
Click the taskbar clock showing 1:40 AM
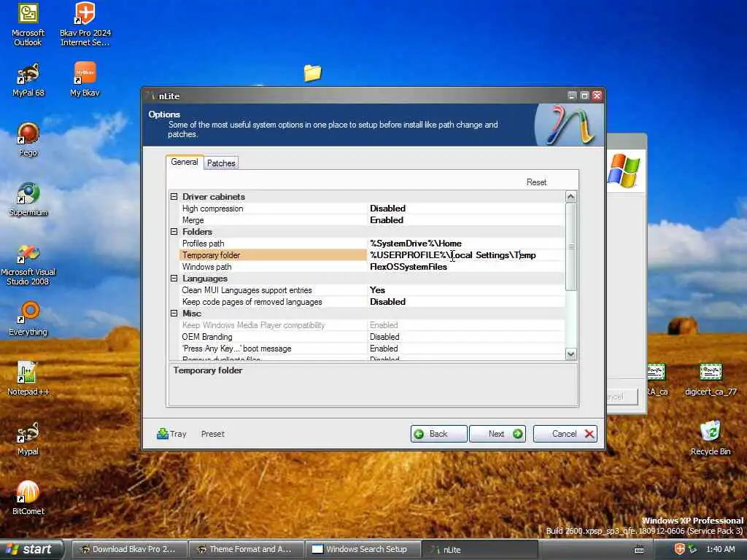click(x=720, y=549)
